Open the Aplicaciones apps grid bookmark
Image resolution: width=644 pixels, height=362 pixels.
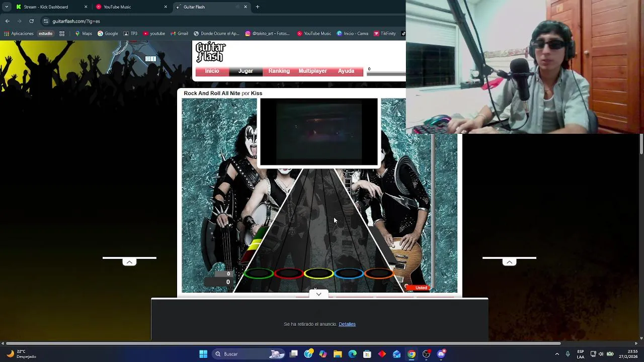tap(19, 34)
